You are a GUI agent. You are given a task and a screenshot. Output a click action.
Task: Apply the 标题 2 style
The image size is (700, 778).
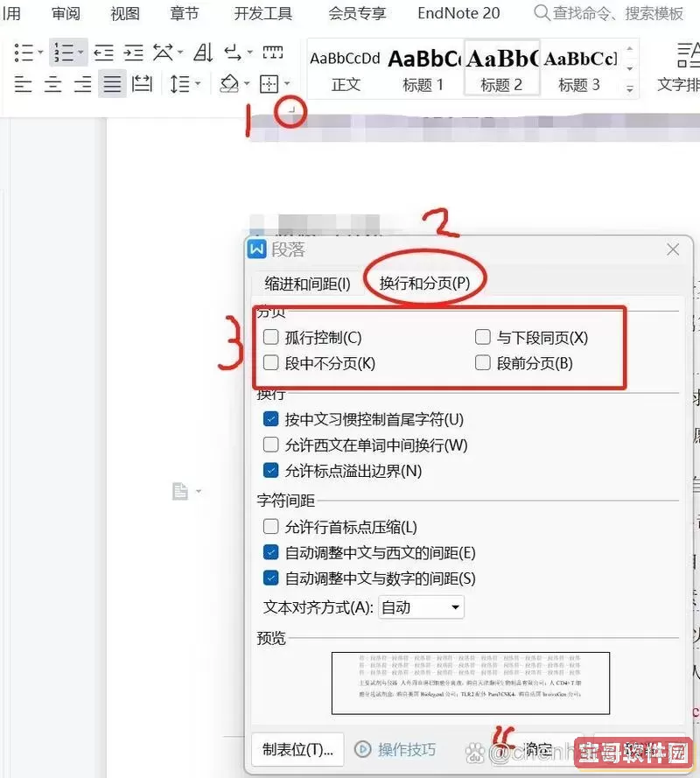(501, 68)
